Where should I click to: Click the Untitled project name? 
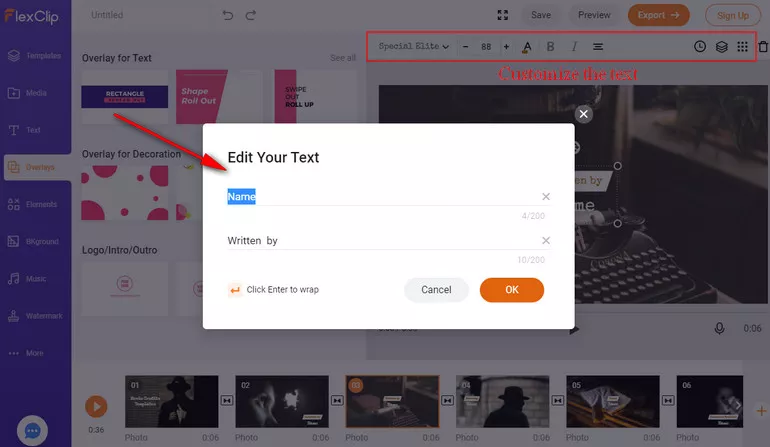coord(107,15)
